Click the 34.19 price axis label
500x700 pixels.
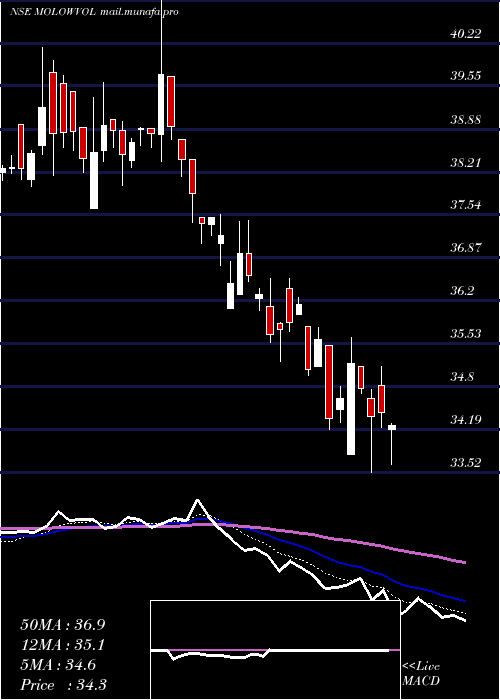coord(466,420)
